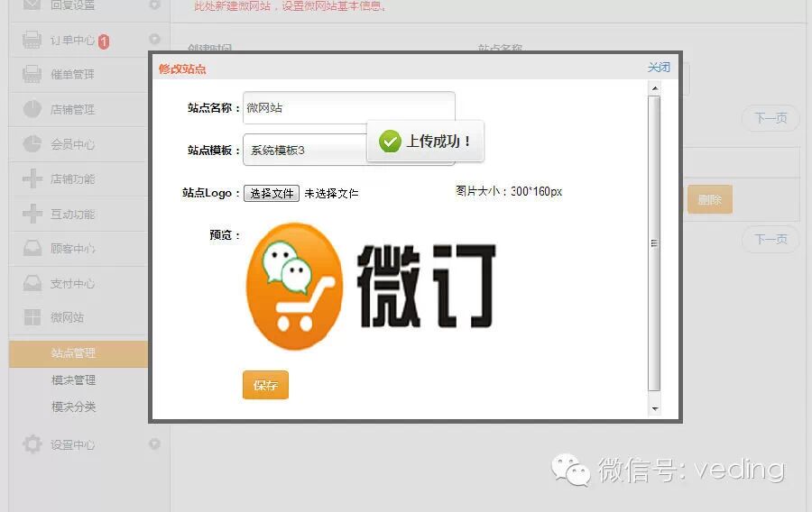Expand the 设置中心 section arrow
The width and height of the screenshot is (812, 512).
point(154,443)
